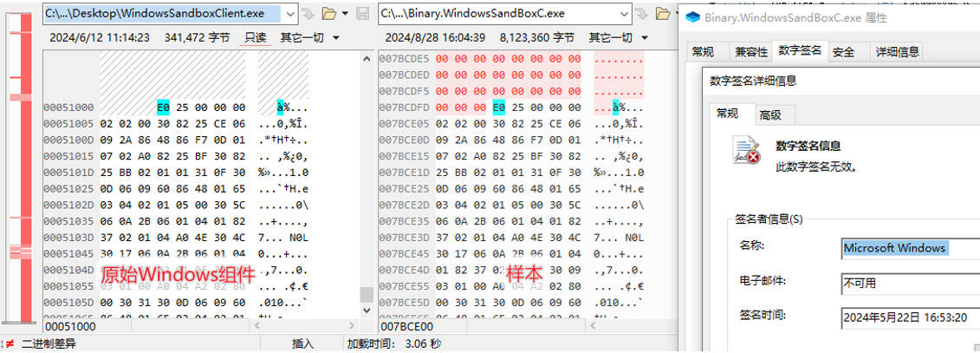Screen dimensions: 980x353
Task: Expand the arrow beside the left open-folder icon
Action: [344, 14]
